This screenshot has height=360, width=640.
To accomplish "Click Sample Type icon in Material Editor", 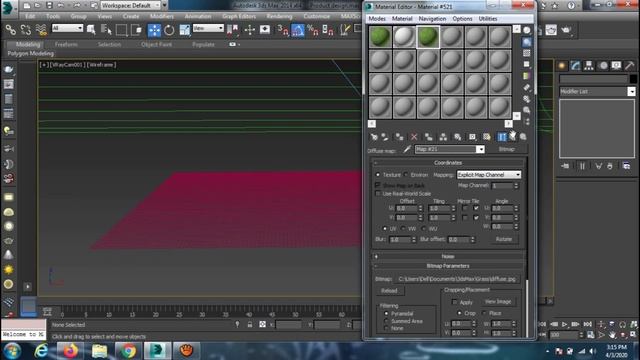I will click(x=527, y=30).
